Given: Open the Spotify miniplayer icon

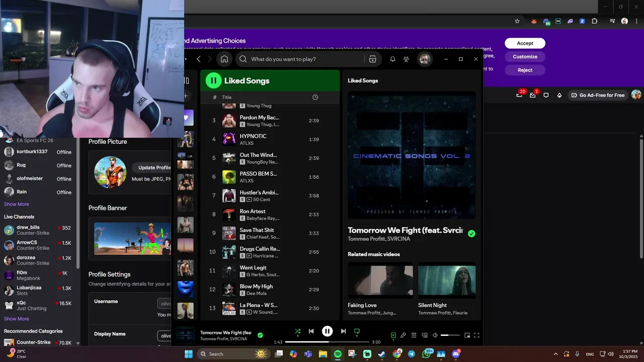Looking at the screenshot, I should click(467, 335).
